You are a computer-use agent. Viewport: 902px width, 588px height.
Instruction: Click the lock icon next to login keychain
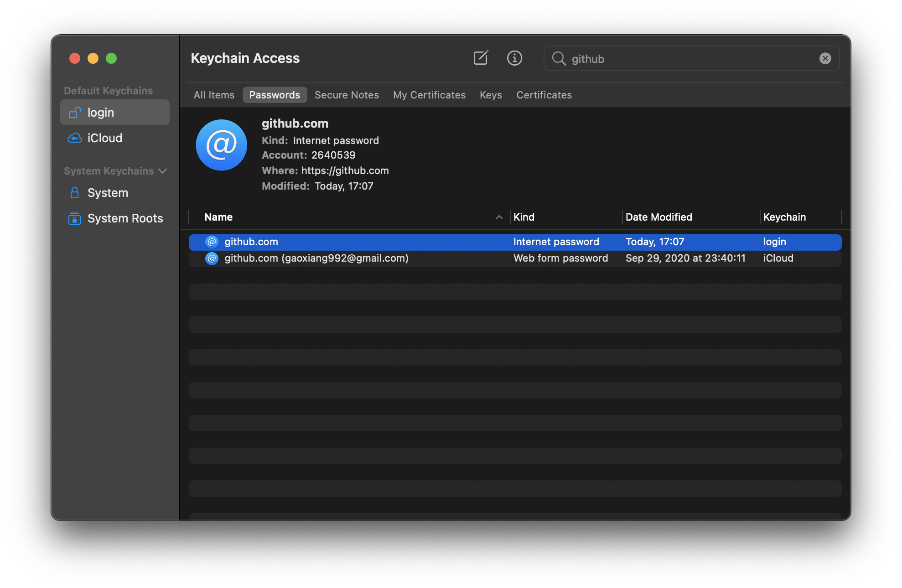pos(75,112)
